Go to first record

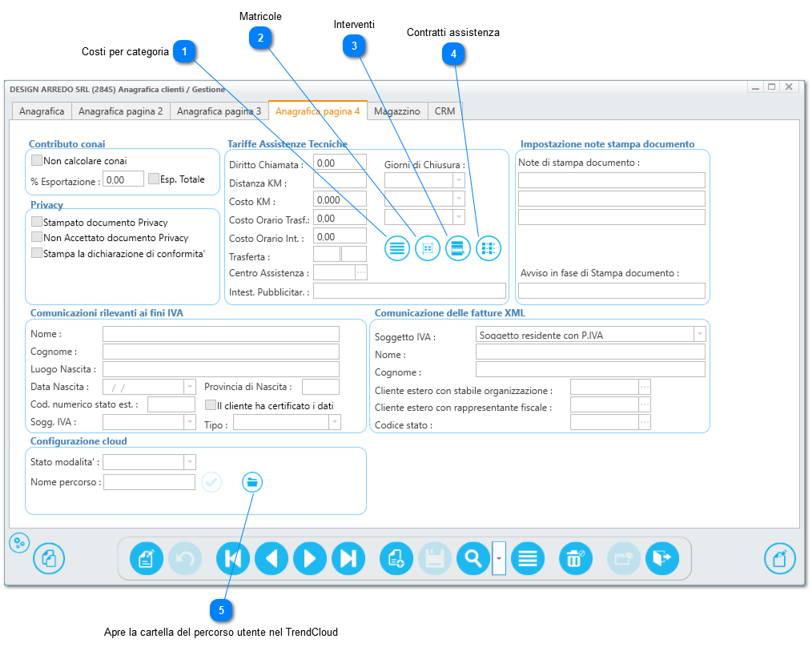(x=233, y=559)
